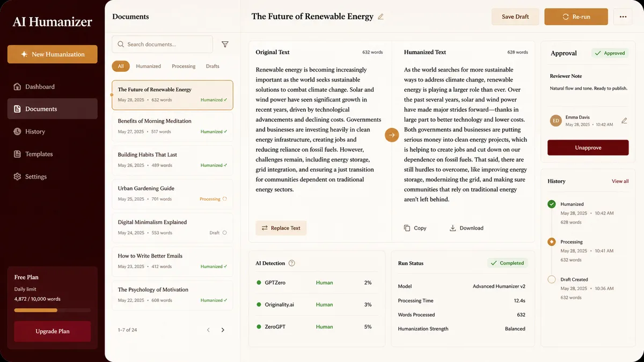The width and height of the screenshot is (644, 362).
Task: Click the 1–7 of 24 pagination text
Action: (127, 330)
